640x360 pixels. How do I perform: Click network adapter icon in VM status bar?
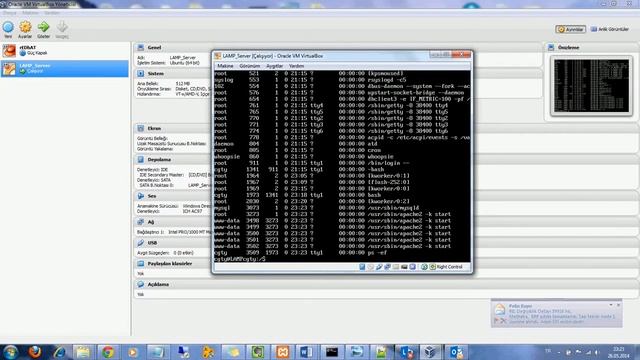[387, 267]
